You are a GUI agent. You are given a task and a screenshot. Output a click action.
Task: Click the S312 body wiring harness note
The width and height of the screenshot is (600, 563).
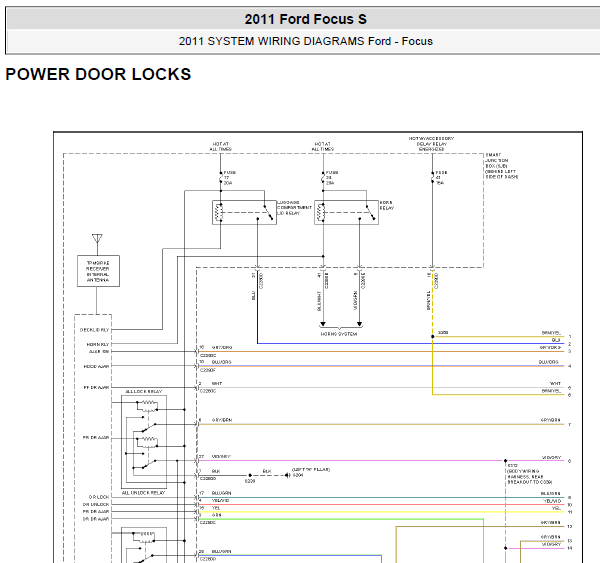[x=529, y=474]
